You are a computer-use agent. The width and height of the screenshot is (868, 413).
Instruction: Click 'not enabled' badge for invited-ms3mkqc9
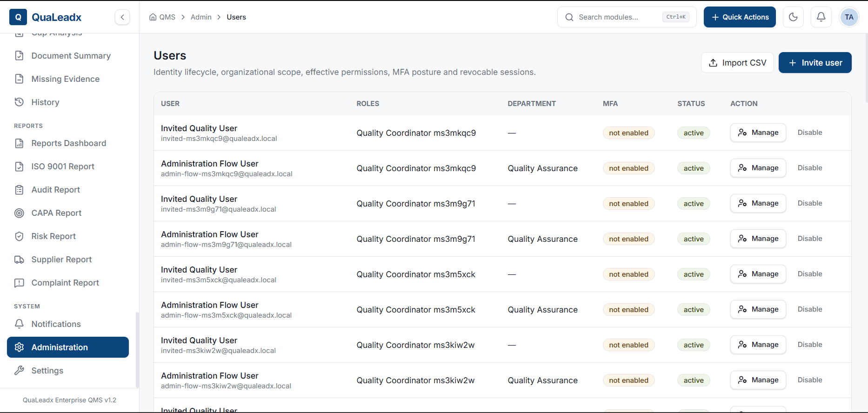coord(628,133)
